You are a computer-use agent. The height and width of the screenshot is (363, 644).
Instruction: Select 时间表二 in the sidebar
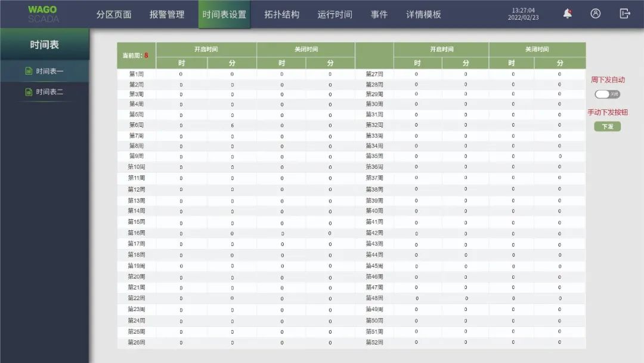tap(49, 92)
